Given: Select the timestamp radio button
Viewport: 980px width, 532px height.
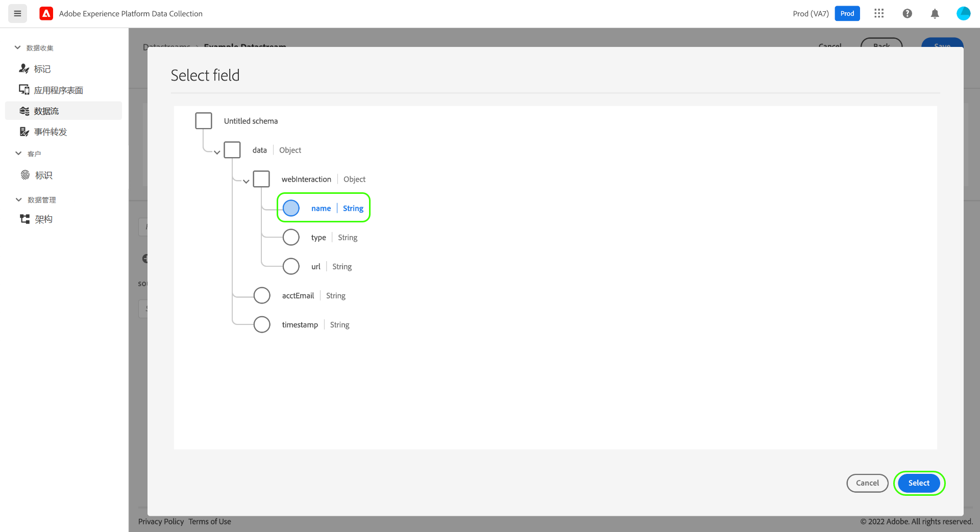Looking at the screenshot, I should point(262,324).
